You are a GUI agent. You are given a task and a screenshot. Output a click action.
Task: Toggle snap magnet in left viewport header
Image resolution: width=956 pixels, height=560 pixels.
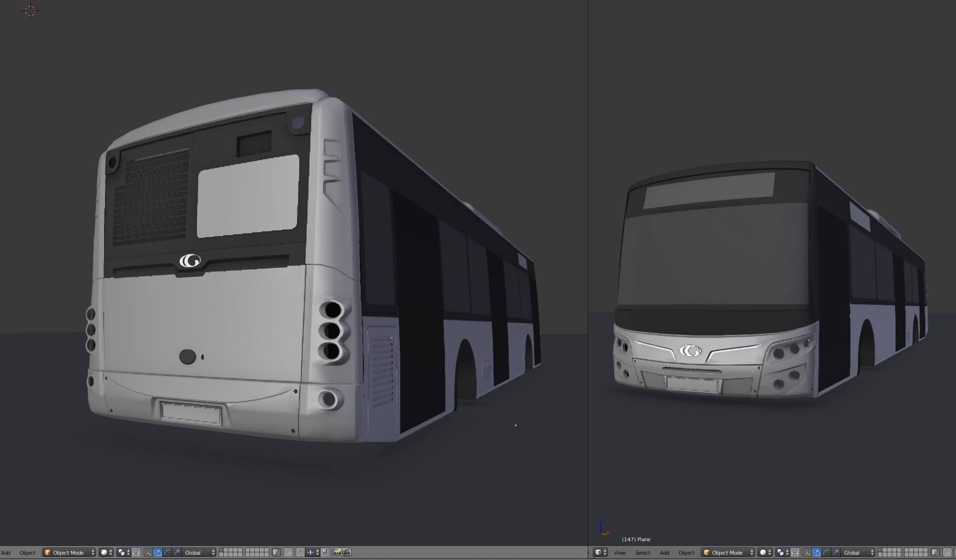click(300, 552)
